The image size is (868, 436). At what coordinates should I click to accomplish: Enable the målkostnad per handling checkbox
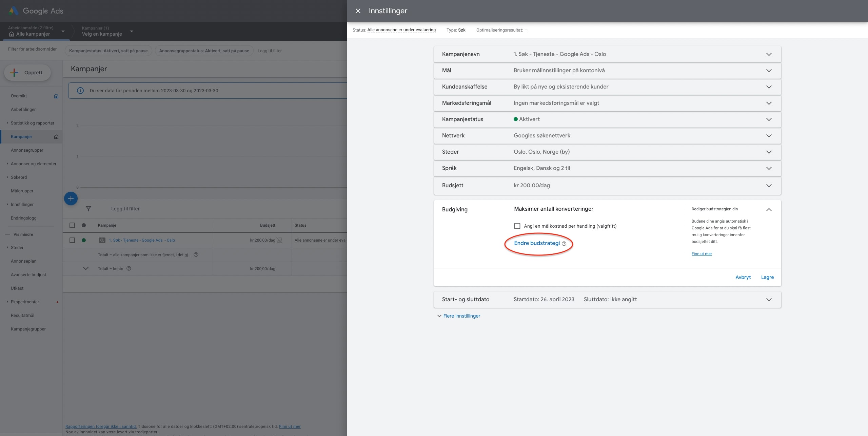[x=517, y=226]
